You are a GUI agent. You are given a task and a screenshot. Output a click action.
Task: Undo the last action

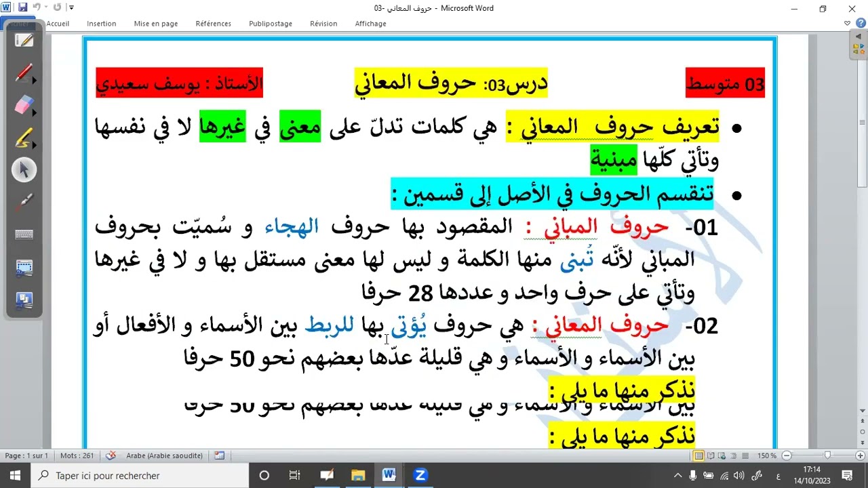pyautogui.click(x=37, y=8)
